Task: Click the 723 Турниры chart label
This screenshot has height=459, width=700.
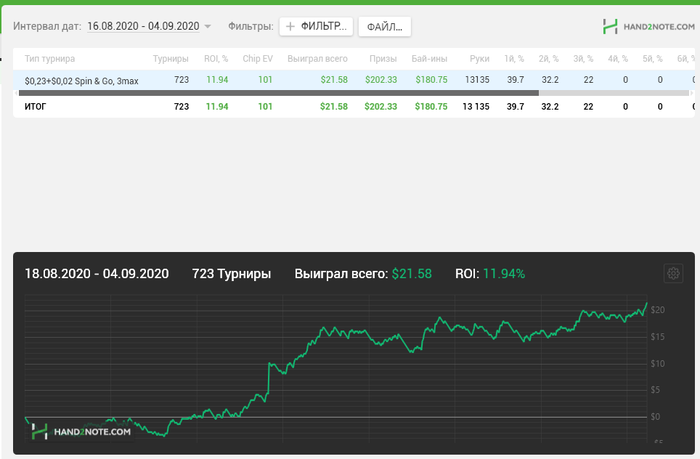Action: point(231,273)
